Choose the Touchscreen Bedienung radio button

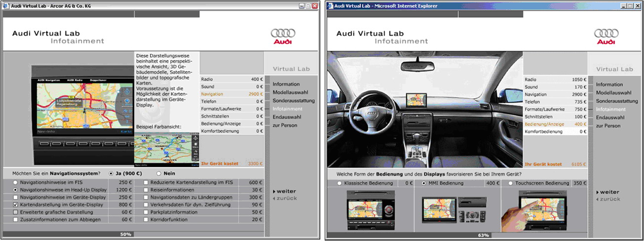click(x=510, y=183)
